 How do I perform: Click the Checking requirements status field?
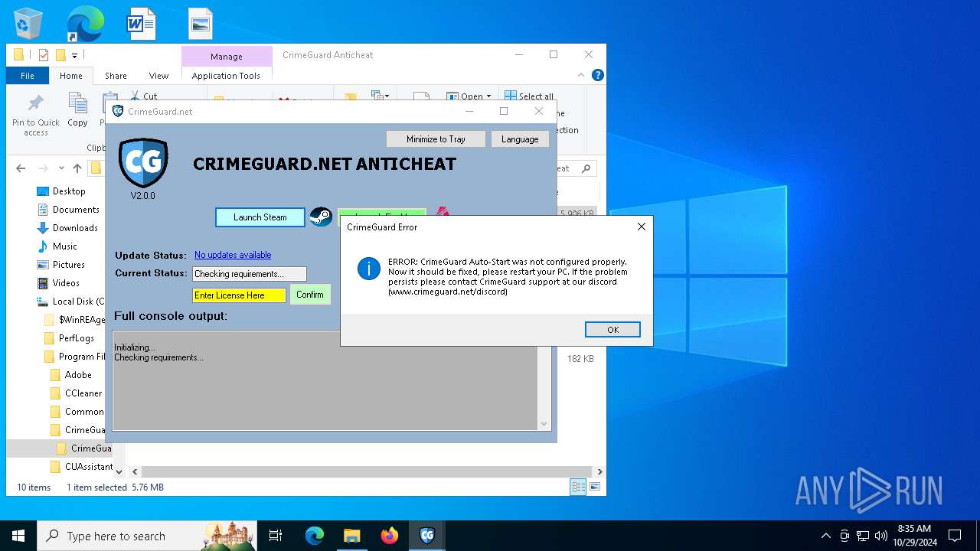(250, 274)
